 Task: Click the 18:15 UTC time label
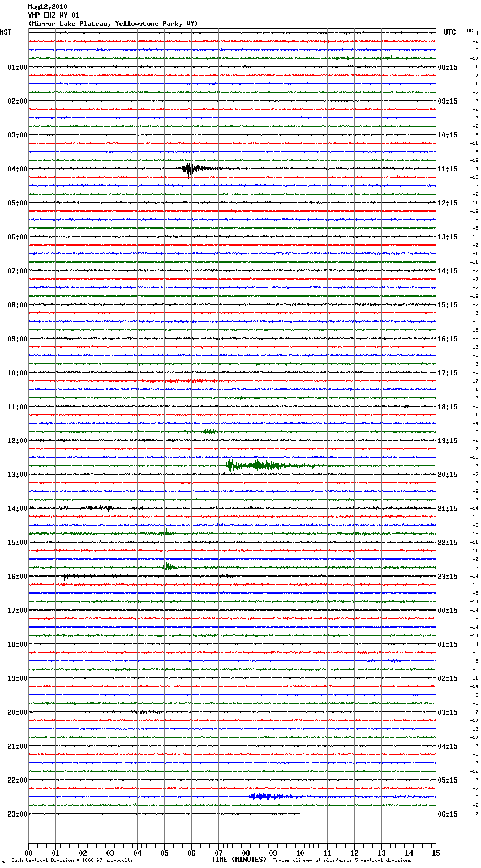coord(448,407)
